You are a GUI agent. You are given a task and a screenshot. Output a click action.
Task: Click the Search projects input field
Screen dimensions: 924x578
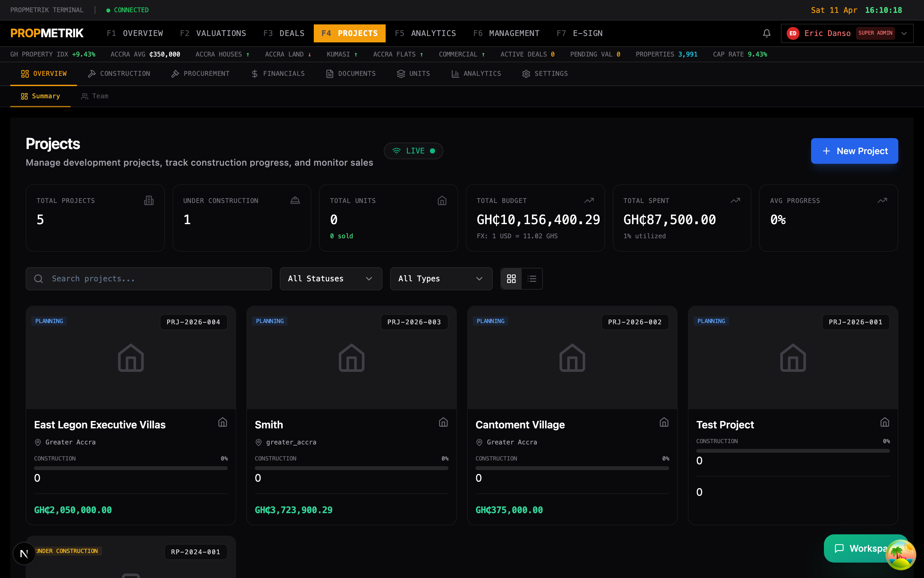149,279
